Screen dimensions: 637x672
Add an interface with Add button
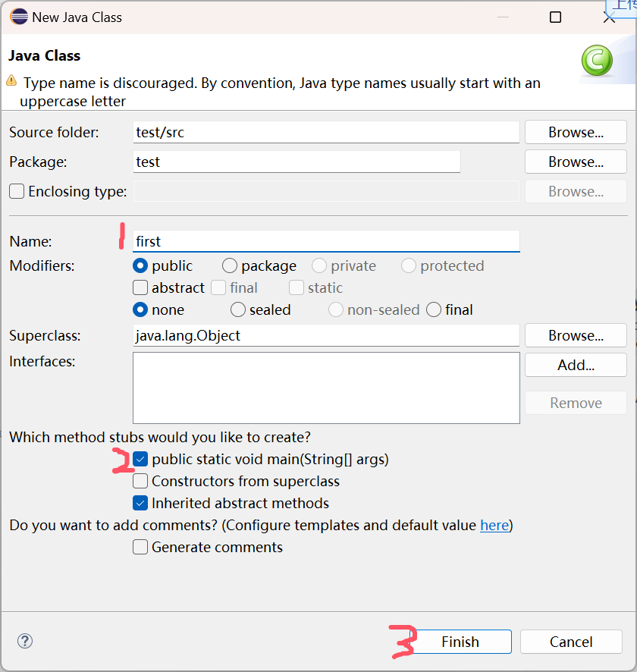coord(576,365)
